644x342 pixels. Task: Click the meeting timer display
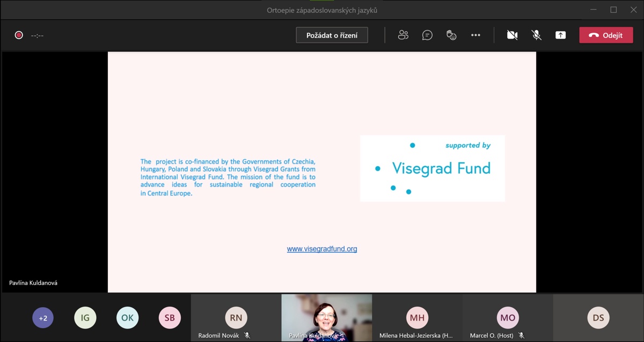pyautogui.click(x=37, y=35)
